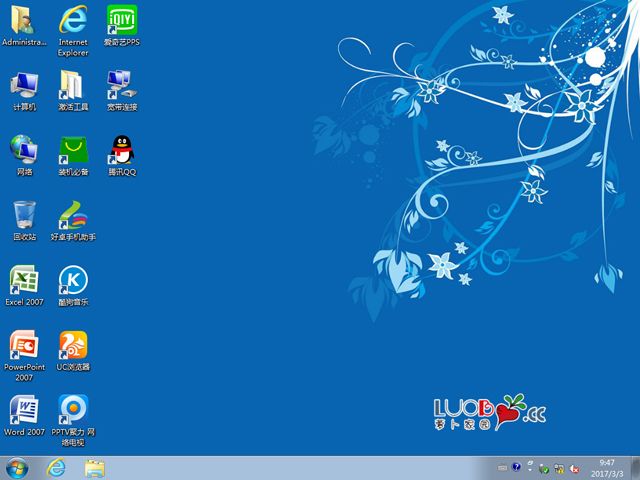Image resolution: width=640 pixels, height=480 pixels.
Task: Select the UC浏览器 browser shortcut
Action: tap(72, 345)
